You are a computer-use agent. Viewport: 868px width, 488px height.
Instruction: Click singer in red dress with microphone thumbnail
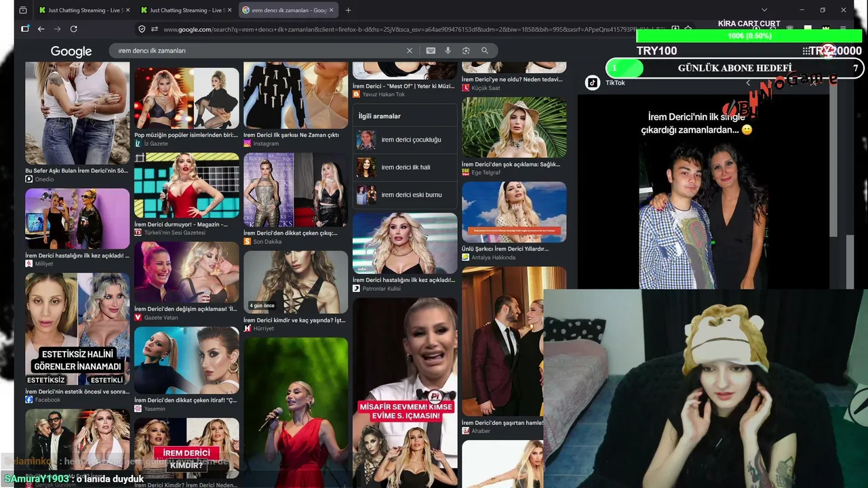pos(296,412)
